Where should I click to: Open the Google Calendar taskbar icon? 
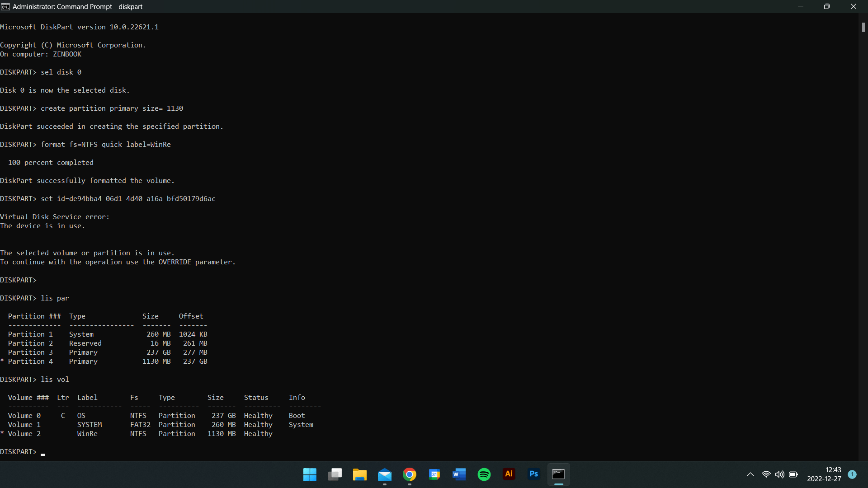[x=434, y=474]
